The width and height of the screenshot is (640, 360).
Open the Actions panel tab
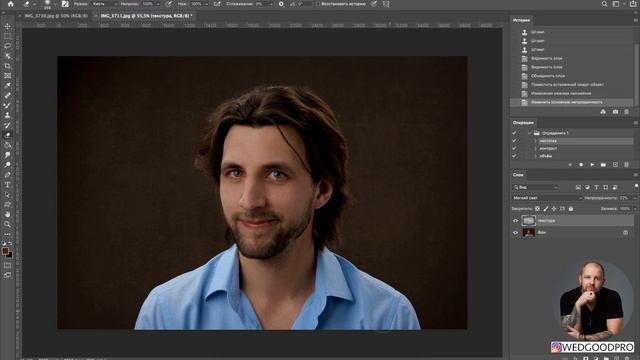(523, 122)
